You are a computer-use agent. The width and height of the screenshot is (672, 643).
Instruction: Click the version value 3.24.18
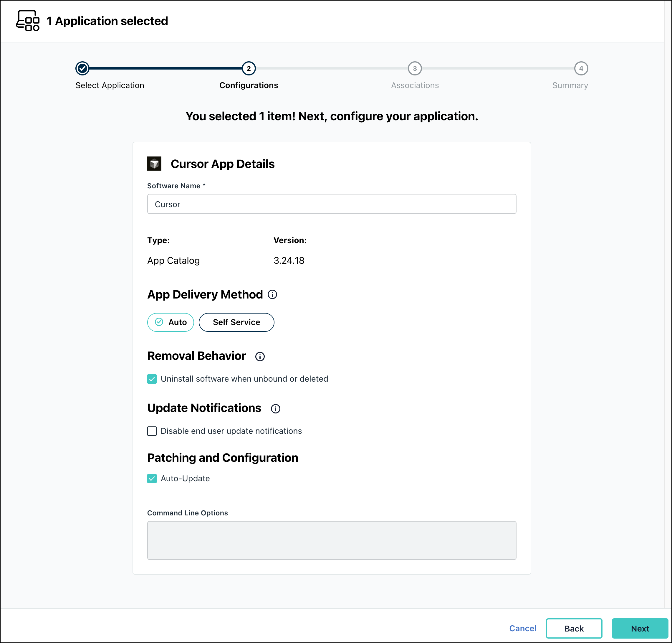point(289,261)
